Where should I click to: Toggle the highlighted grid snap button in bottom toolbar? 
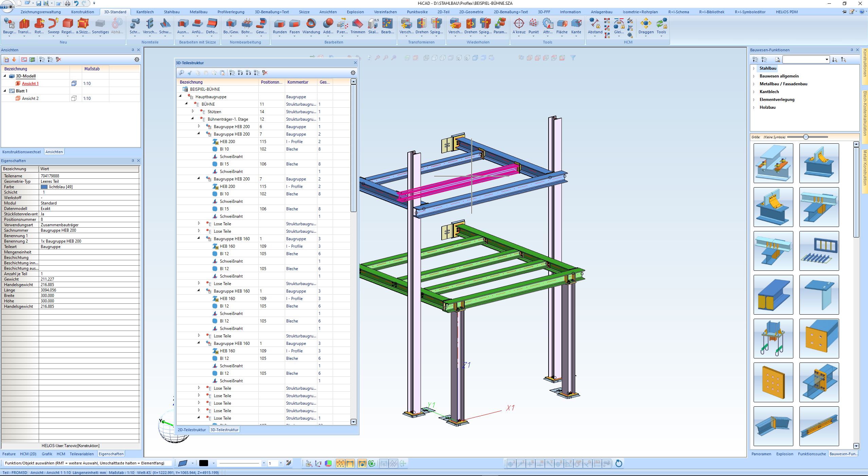pos(340,463)
